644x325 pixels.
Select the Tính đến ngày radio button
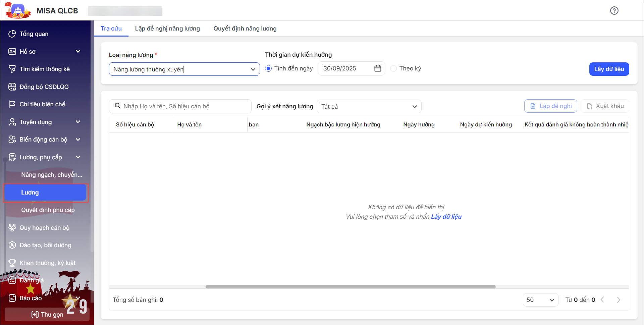[268, 68]
